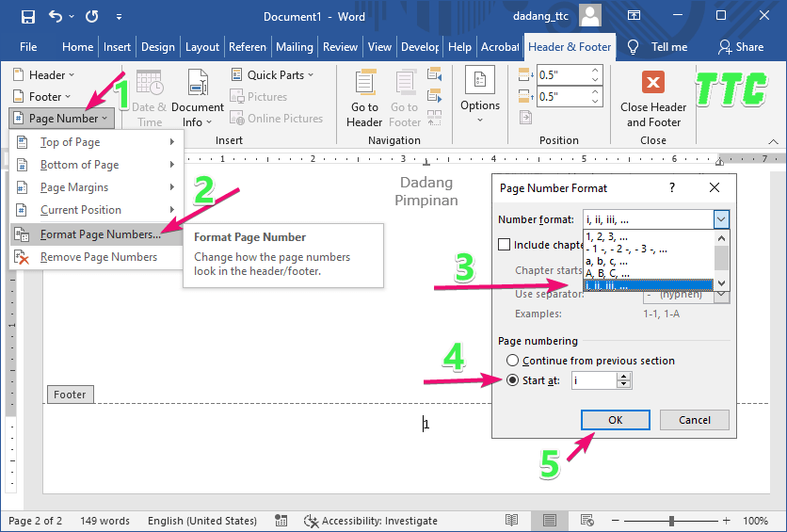787x532 pixels.
Task: Click Cancel in Page Number Format
Action: point(694,420)
